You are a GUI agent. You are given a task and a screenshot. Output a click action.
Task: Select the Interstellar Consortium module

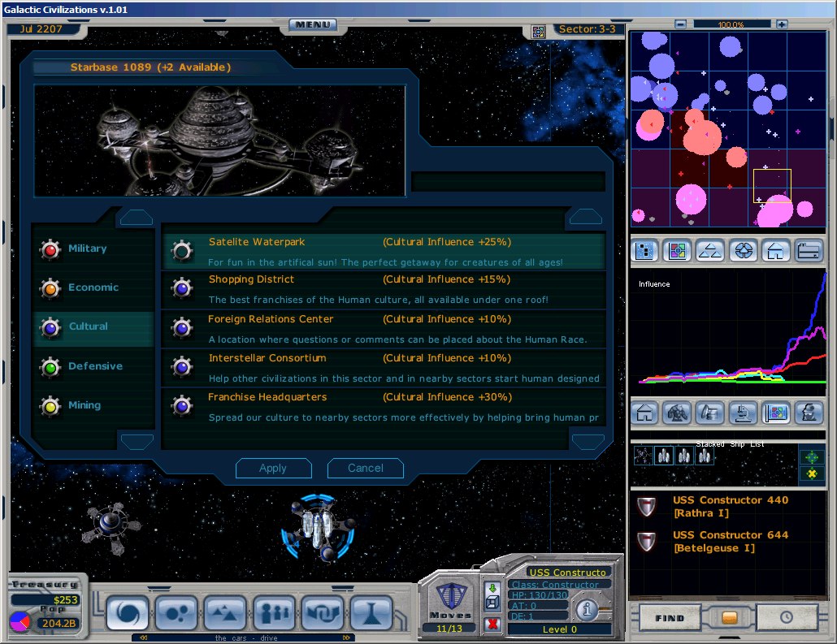(x=384, y=368)
